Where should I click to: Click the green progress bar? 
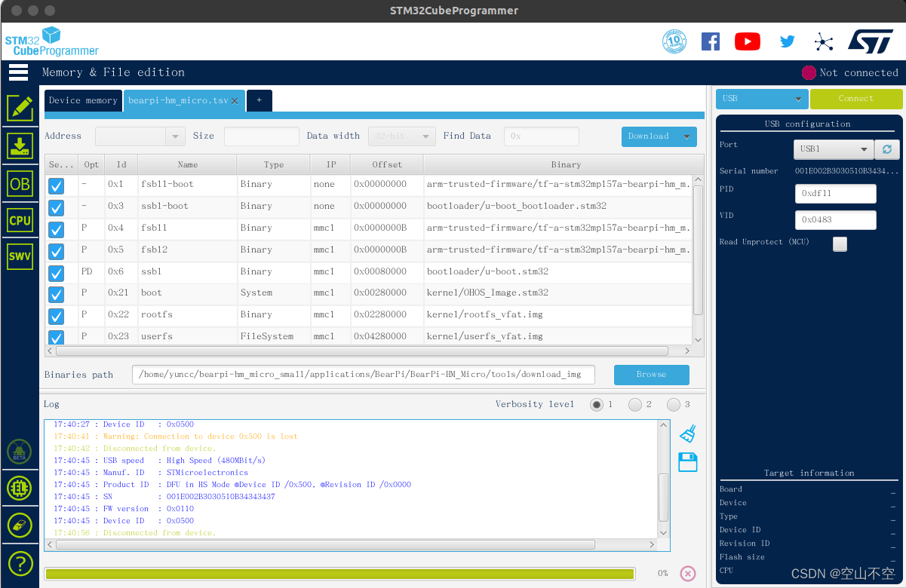point(339,574)
